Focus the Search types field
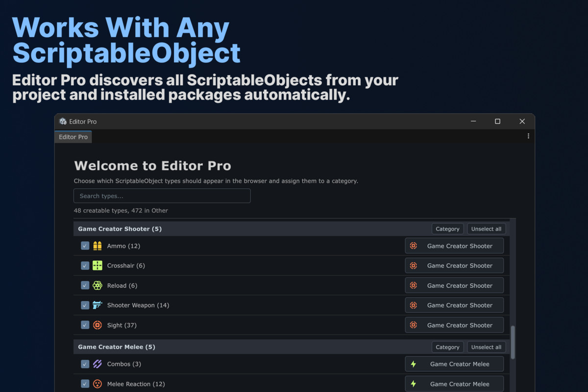 pyautogui.click(x=162, y=196)
